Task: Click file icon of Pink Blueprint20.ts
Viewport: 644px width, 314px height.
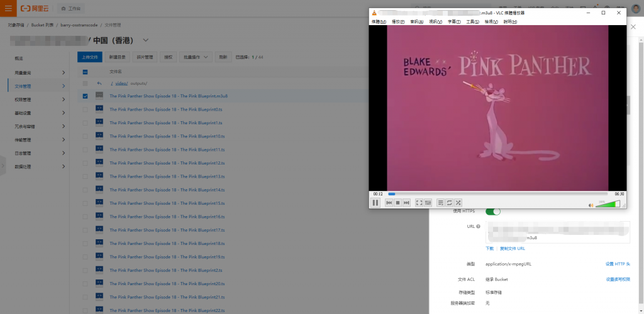Action: (x=99, y=283)
